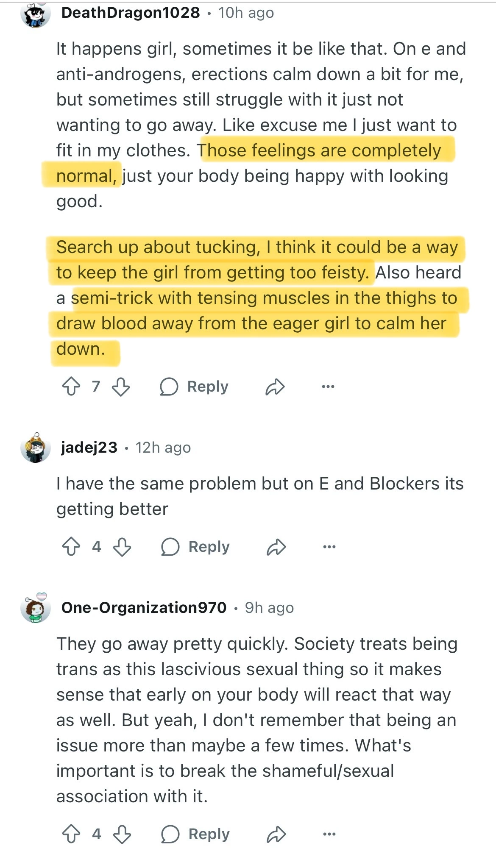Share One-Organization970's comment
The height and width of the screenshot is (868, 496).
276,834
